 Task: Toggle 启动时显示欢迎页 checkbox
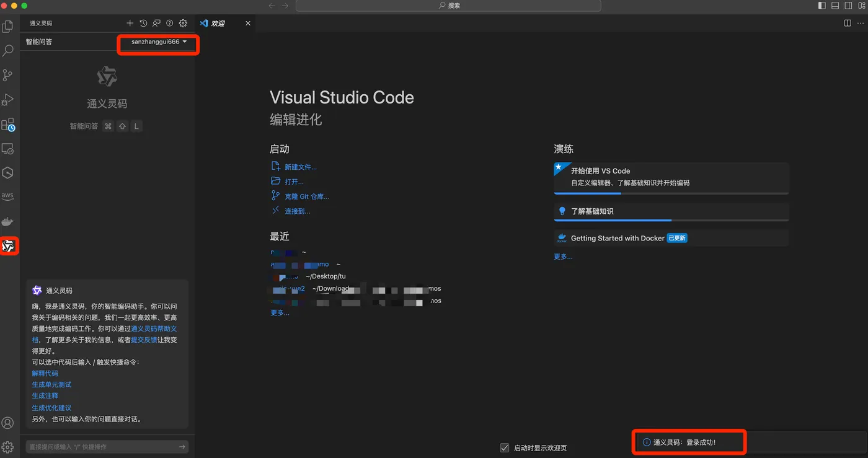pyautogui.click(x=505, y=448)
